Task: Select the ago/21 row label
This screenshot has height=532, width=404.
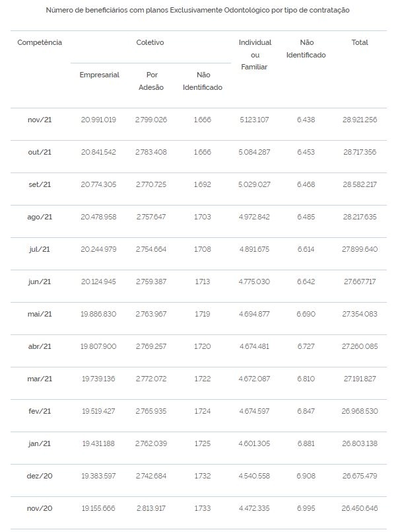Action: pyautogui.click(x=40, y=217)
